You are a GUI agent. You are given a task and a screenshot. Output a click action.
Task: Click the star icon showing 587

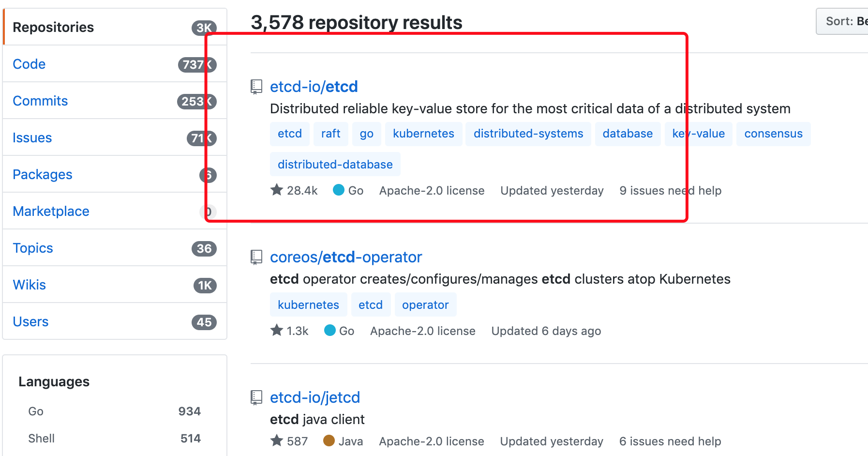tap(277, 441)
